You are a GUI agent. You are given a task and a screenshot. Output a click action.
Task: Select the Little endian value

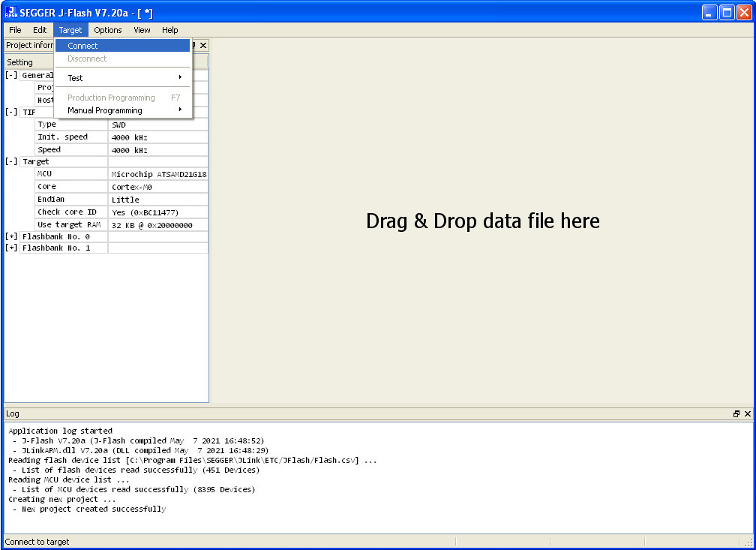click(158, 200)
